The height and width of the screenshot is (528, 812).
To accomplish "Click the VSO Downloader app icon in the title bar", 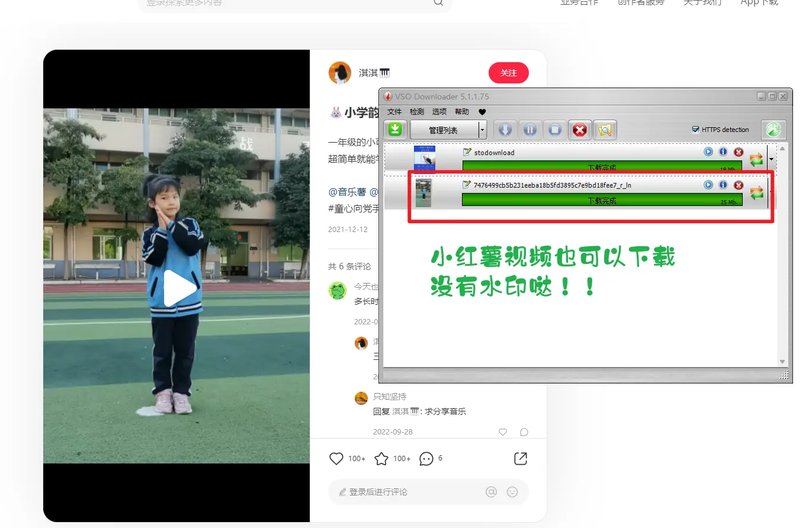I will click(x=388, y=96).
